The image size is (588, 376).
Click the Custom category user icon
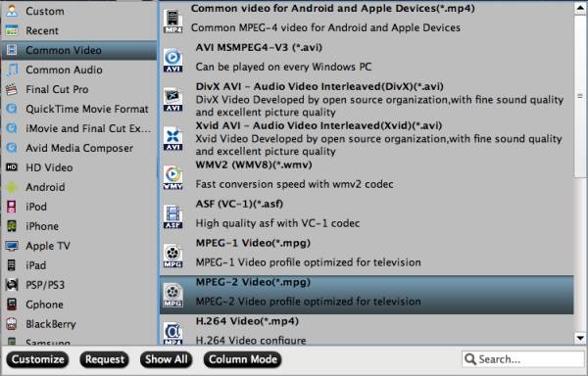[12, 11]
